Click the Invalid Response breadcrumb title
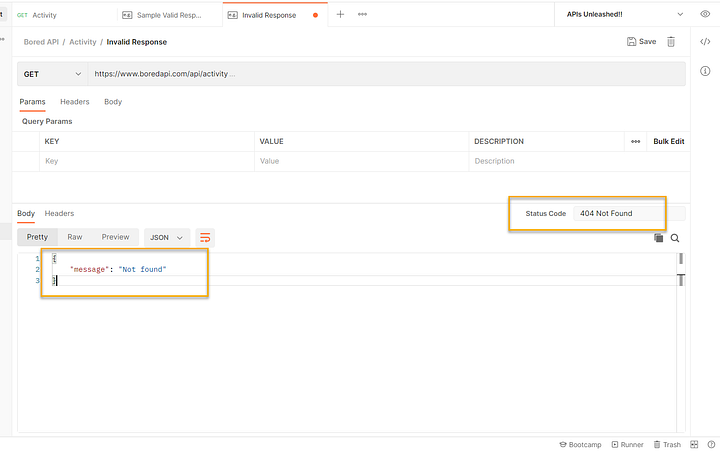Image resolution: width=720 pixels, height=451 pixels. (137, 42)
